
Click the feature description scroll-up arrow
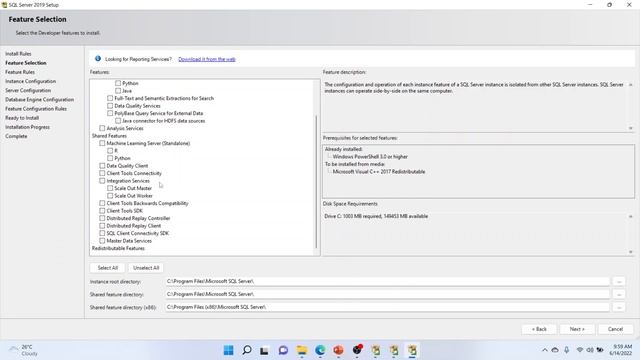tap(631, 84)
